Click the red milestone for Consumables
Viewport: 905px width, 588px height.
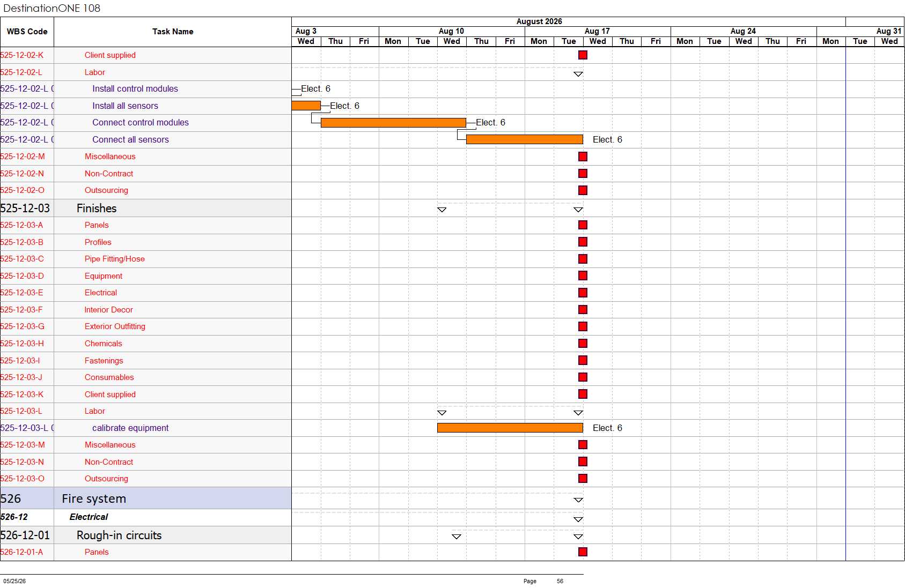coord(583,377)
